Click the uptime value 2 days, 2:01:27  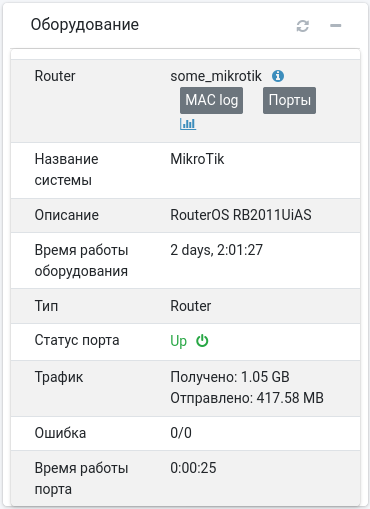pyautogui.click(x=217, y=250)
